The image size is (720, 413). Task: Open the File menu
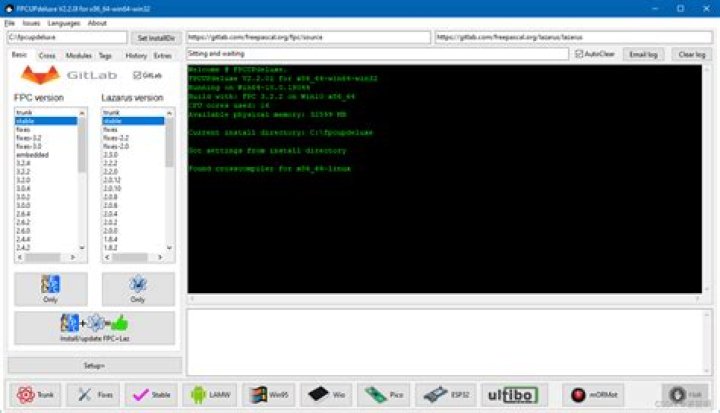point(10,23)
